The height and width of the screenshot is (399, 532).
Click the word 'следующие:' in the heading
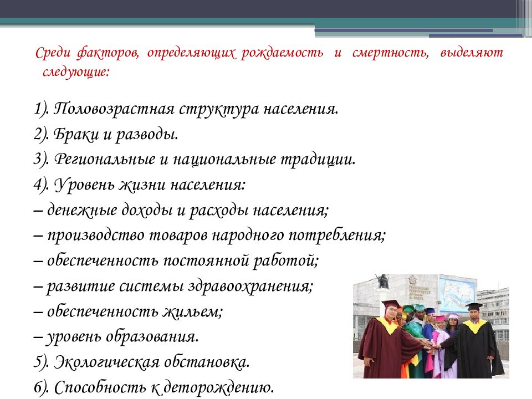click(76, 72)
